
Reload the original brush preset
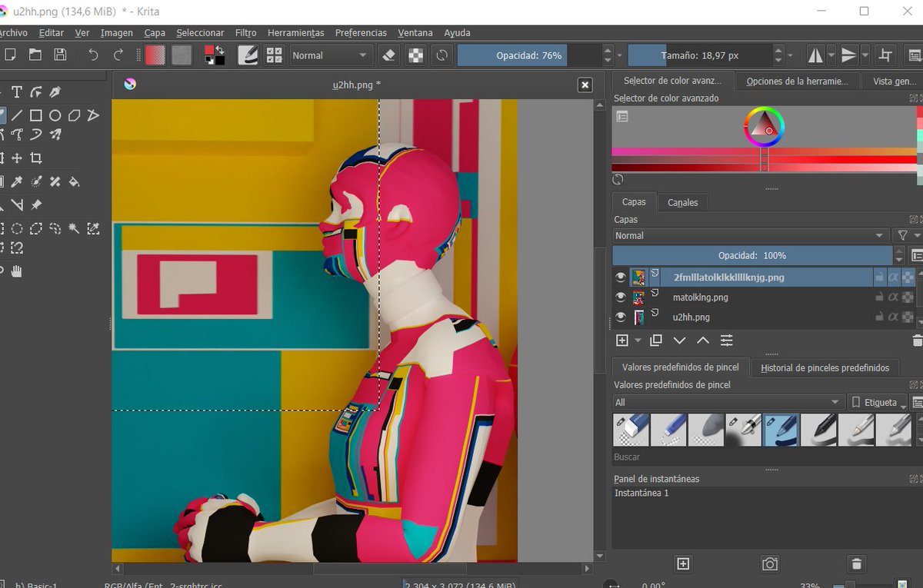click(x=442, y=55)
